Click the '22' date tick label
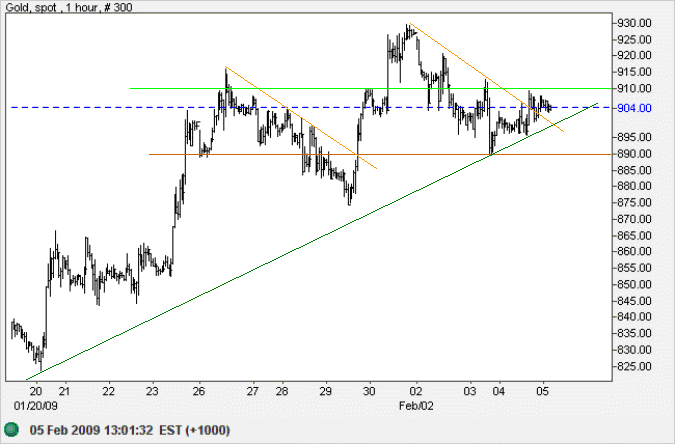This screenshot has height=444, width=675. pos(108,391)
